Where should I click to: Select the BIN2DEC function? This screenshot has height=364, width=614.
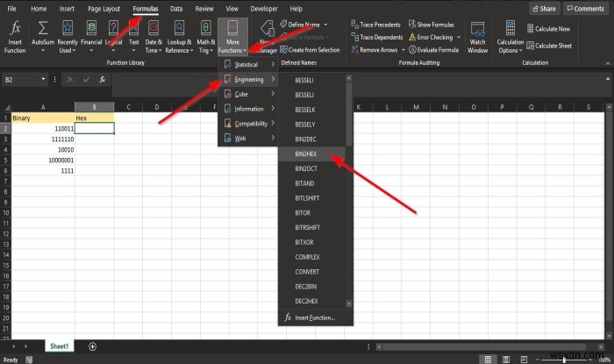coord(312,139)
